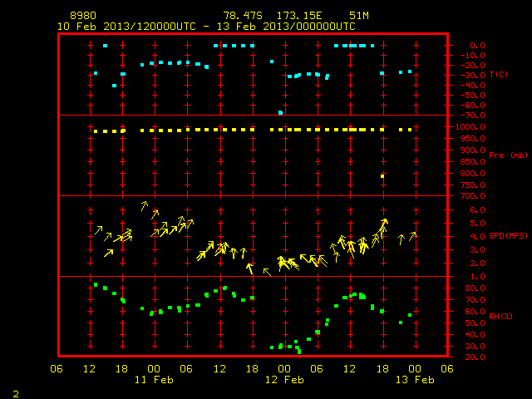This screenshot has width=532, height=399.
Task: Select the RH(%) humidity axis label
Action: [x=500, y=316]
